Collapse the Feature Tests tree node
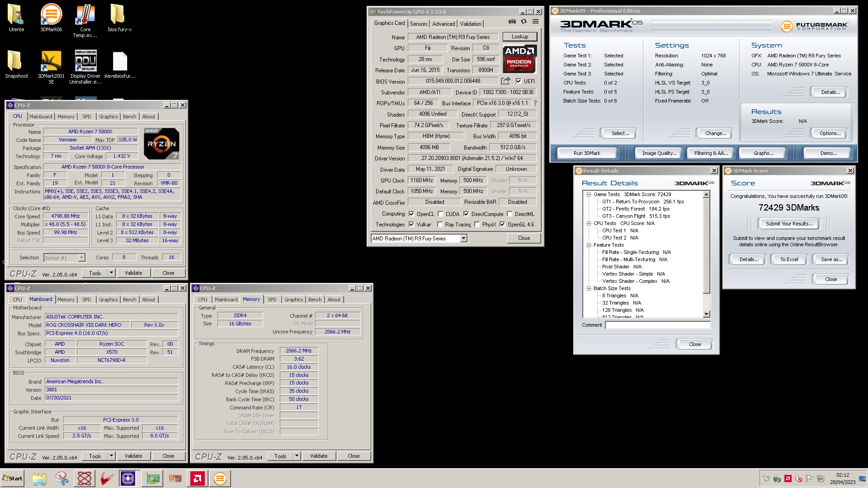 [x=589, y=245]
